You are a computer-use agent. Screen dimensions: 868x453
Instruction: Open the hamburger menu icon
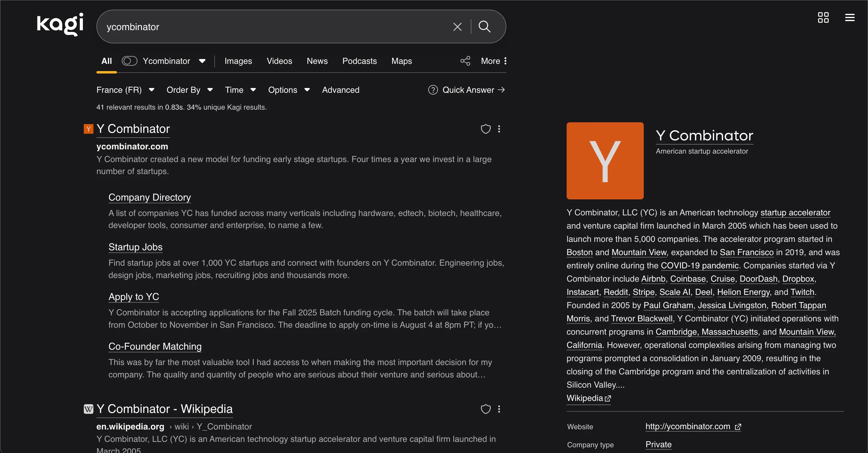point(850,17)
